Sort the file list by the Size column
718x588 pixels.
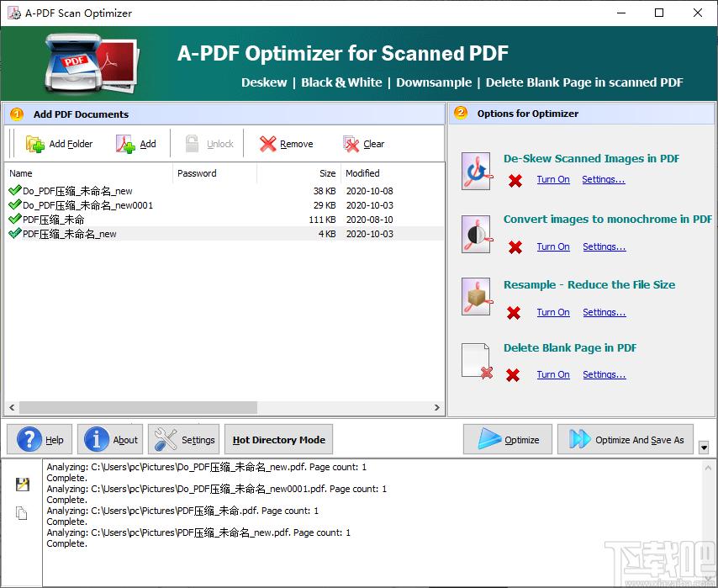pyautogui.click(x=298, y=173)
